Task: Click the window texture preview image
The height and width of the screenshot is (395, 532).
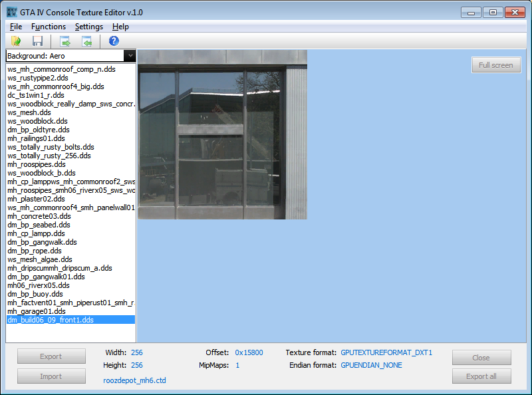Action: coord(222,134)
